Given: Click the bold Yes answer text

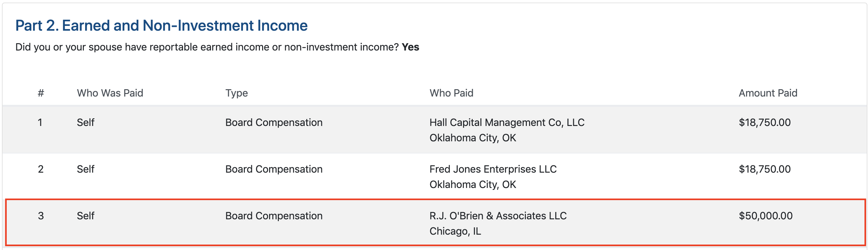Looking at the screenshot, I should [410, 47].
